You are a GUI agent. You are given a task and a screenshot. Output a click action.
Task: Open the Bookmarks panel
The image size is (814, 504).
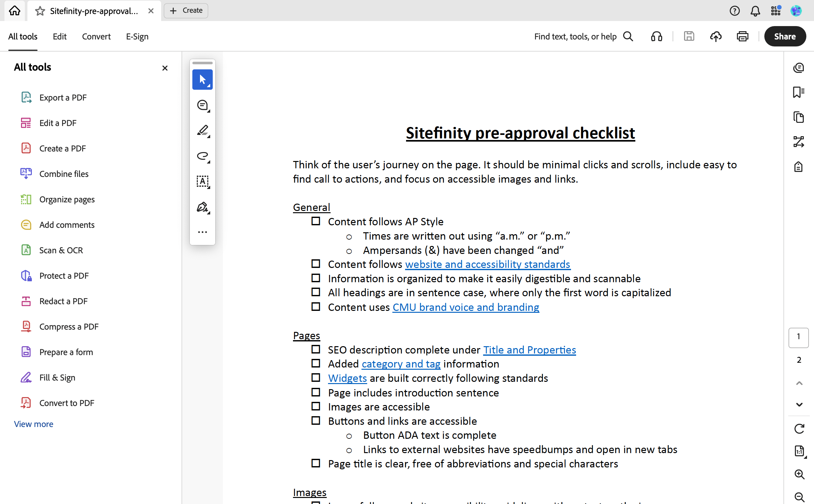tap(799, 92)
